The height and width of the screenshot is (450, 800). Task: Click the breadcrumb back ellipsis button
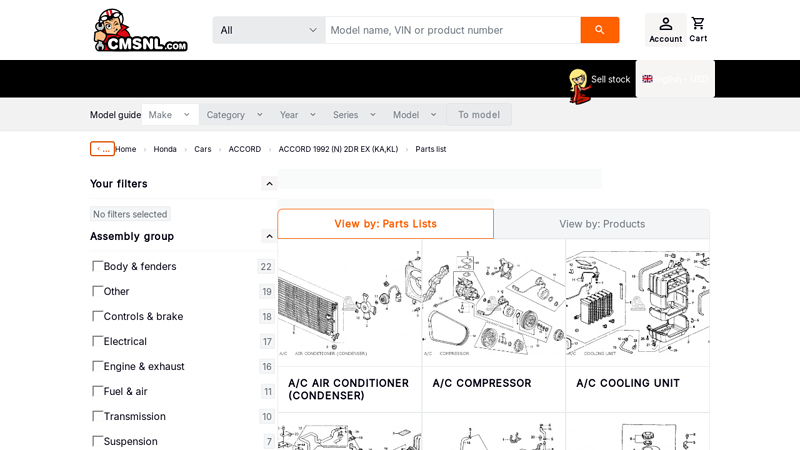102,149
